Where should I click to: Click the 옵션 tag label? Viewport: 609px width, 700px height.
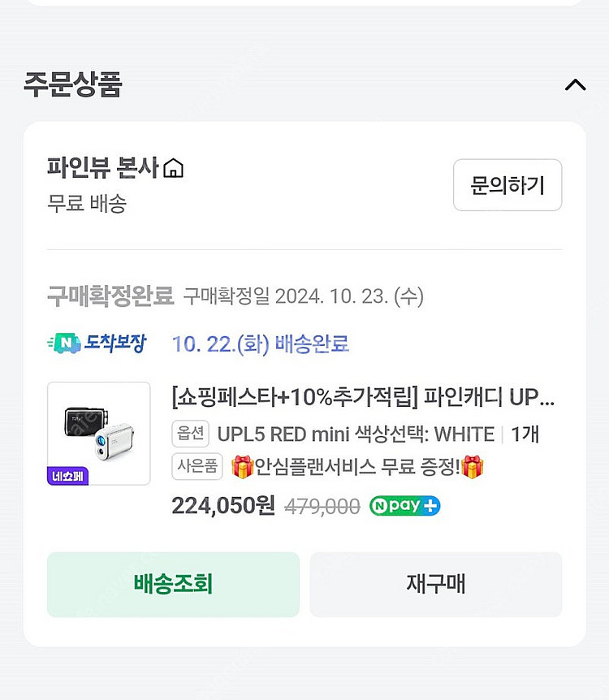(x=190, y=434)
